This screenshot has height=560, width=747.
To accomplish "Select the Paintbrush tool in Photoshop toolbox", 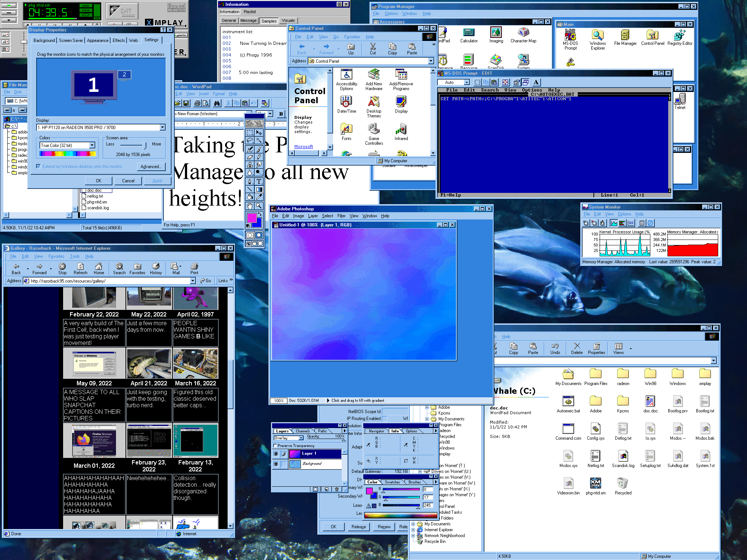I will point(259,149).
